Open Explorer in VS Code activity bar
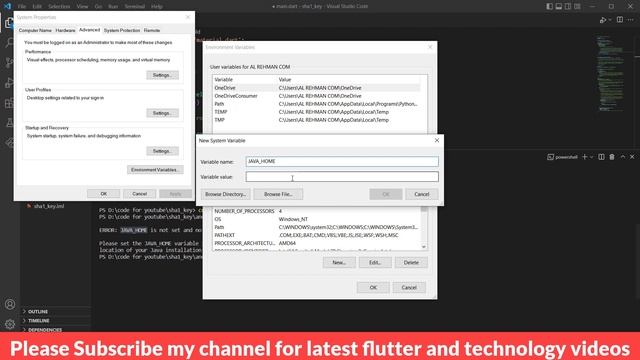 pyautogui.click(x=9, y=23)
